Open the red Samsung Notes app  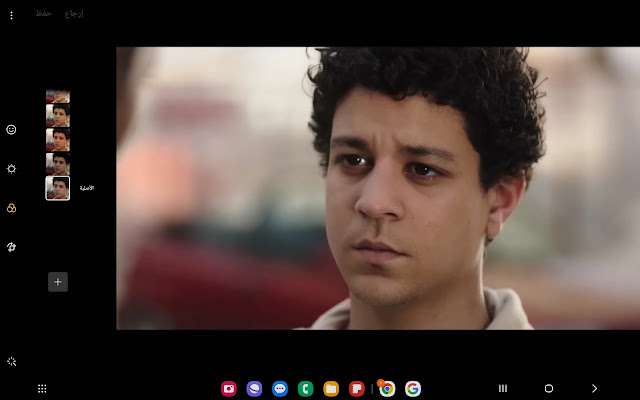point(357,389)
